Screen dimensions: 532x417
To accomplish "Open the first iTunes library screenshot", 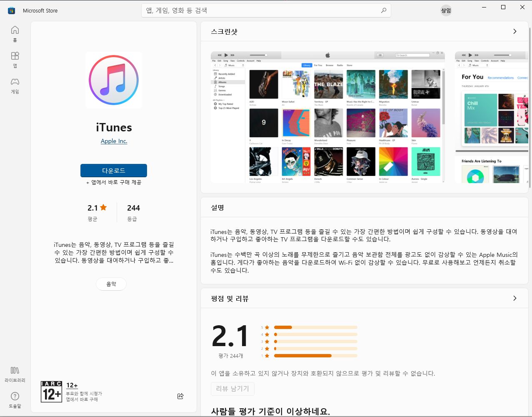I will (328, 117).
